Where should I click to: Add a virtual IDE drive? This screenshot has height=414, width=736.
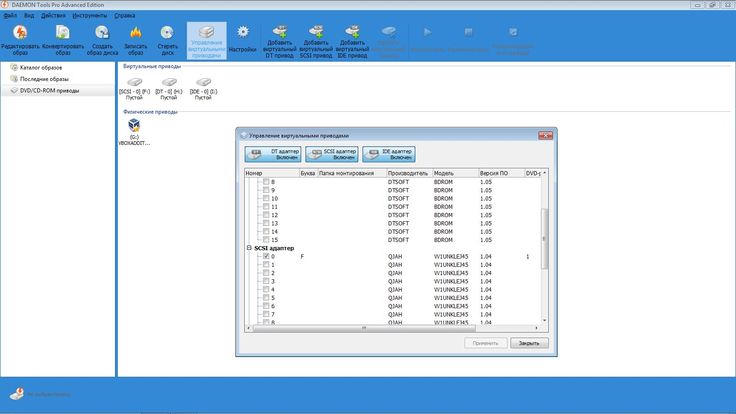[352, 41]
